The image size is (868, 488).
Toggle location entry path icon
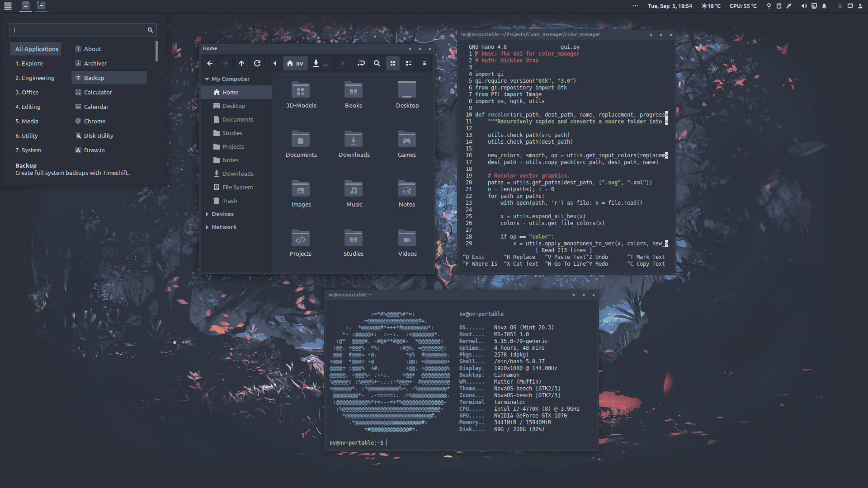pyautogui.click(x=361, y=63)
